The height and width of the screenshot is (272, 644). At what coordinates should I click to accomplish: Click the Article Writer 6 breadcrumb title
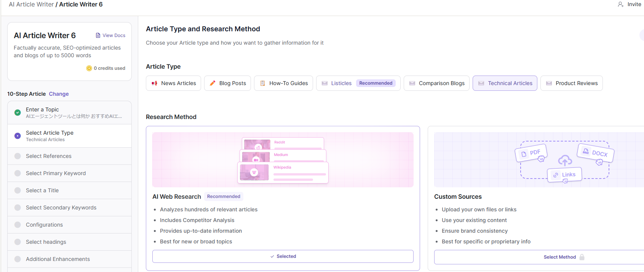point(81,4)
